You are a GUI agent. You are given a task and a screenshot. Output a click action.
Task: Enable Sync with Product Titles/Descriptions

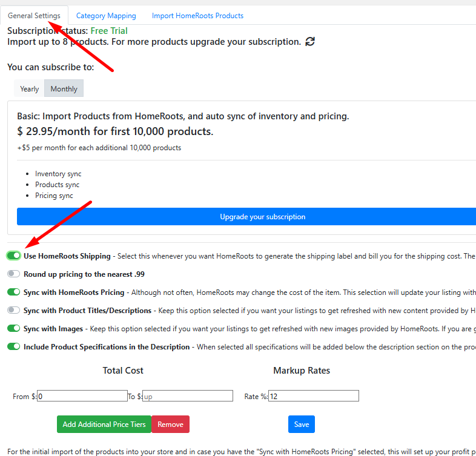[x=14, y=310]
